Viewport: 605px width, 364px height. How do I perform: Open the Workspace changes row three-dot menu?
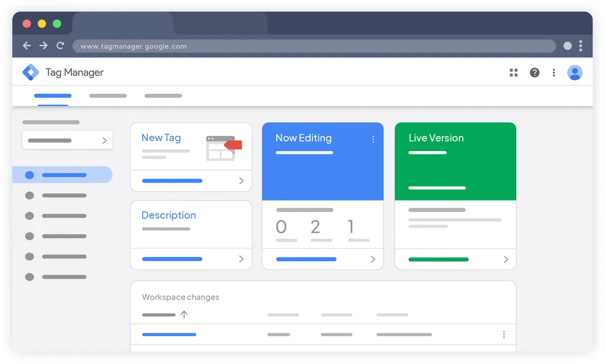coord(504,335)
